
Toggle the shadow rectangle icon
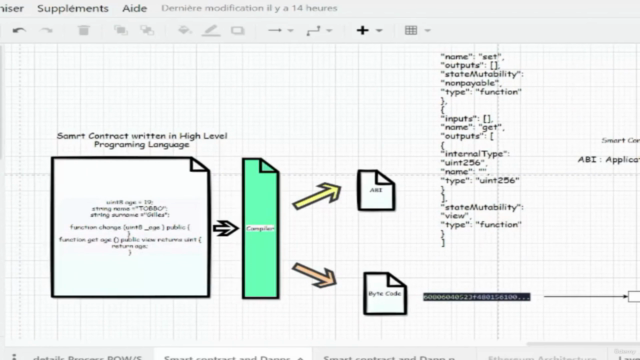[238, 31]
